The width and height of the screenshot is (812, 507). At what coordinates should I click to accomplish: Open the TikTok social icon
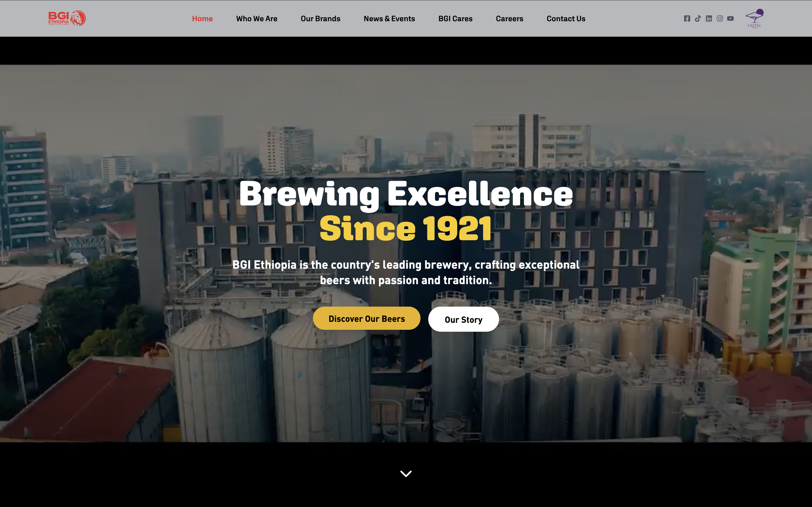click(698, 18)
